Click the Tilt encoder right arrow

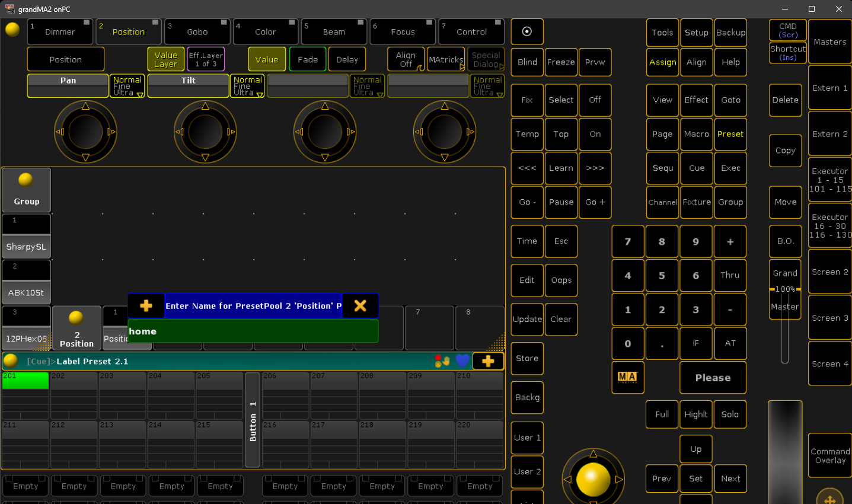(231, 132)
